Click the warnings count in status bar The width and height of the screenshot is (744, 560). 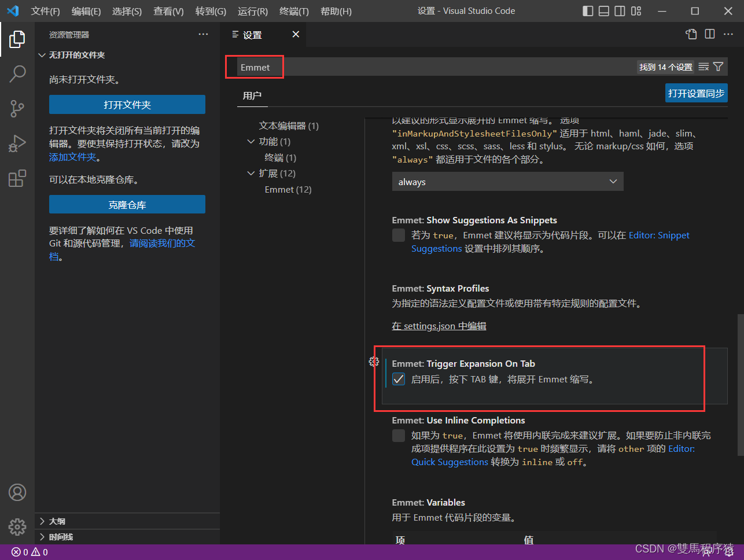[40, 552]
